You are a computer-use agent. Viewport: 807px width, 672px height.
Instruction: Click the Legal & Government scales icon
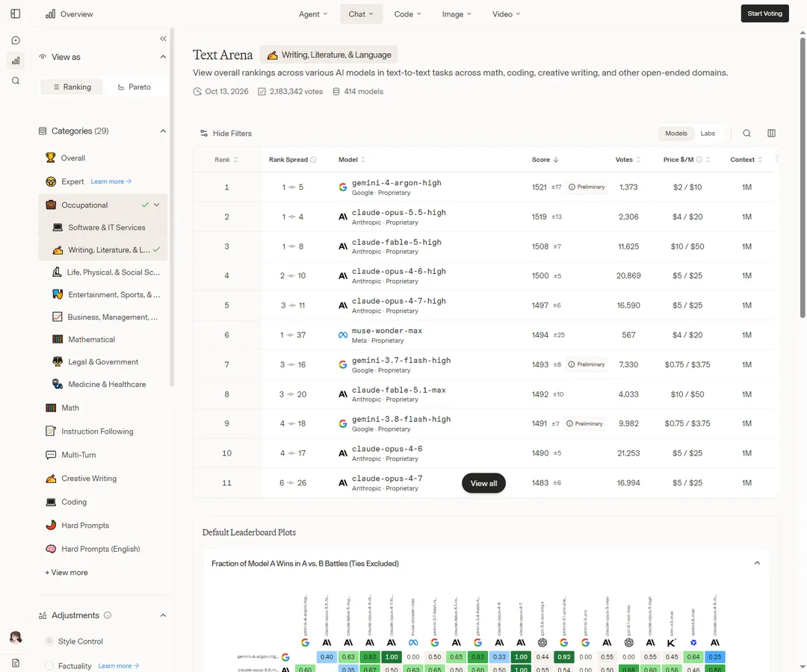coord(58,362)
